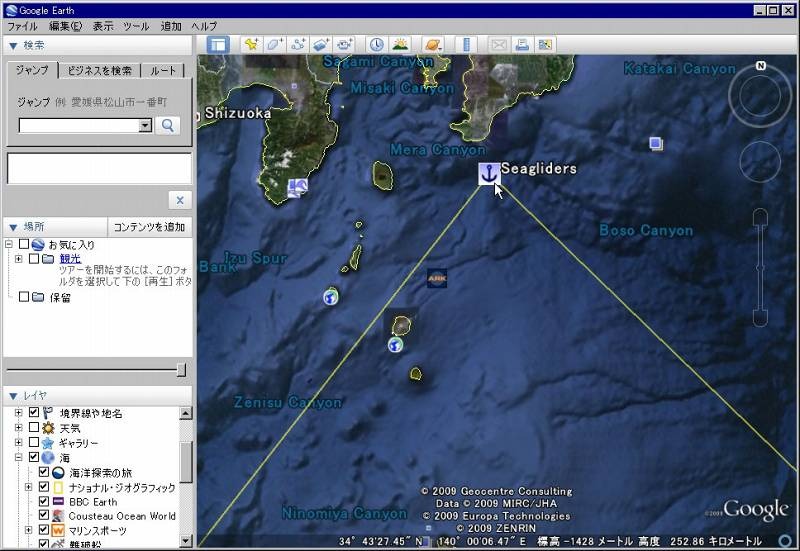Collapse the 海 layer node
The image size is (800, 551).
coord(19,457)
